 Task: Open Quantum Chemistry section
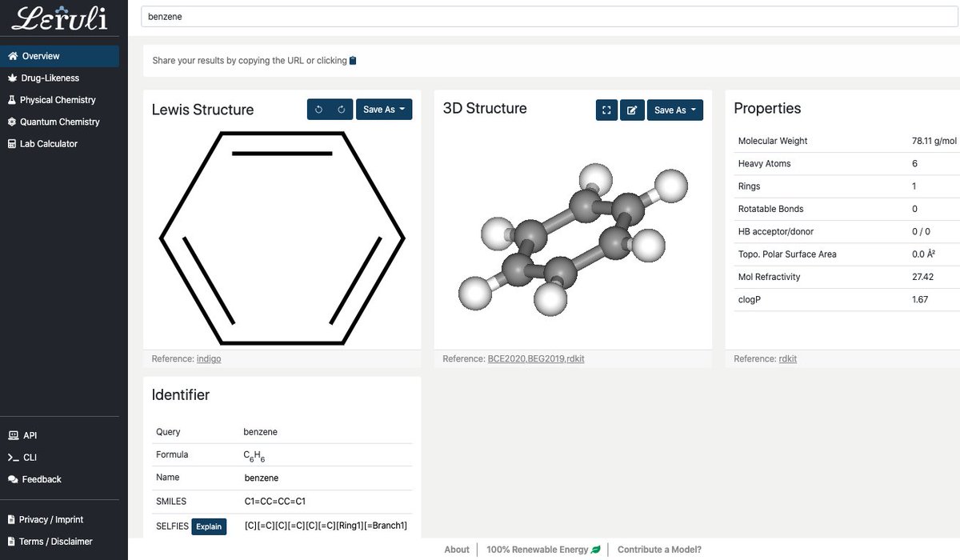pos(60,122)
